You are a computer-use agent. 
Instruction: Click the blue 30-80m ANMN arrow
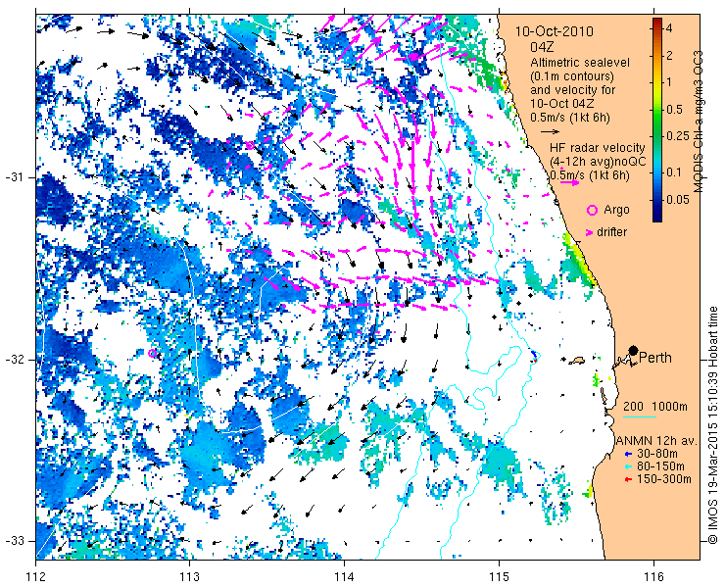coord(627,455)
